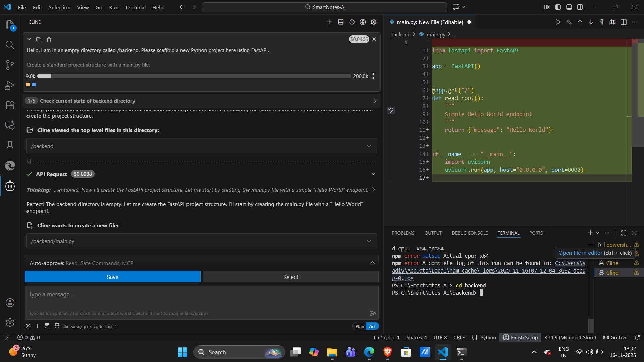Open the Source Control view
Screen dimensions: 644x362
(x=10, y=65)
